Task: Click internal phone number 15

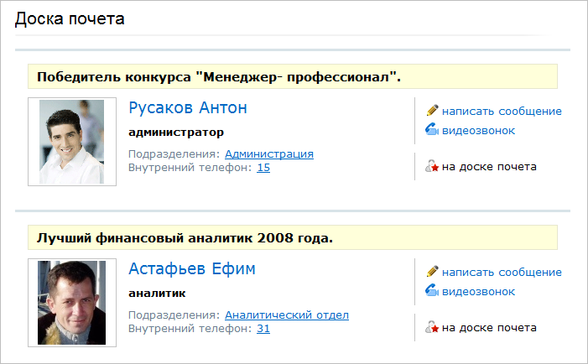Action: pos(263,167)
